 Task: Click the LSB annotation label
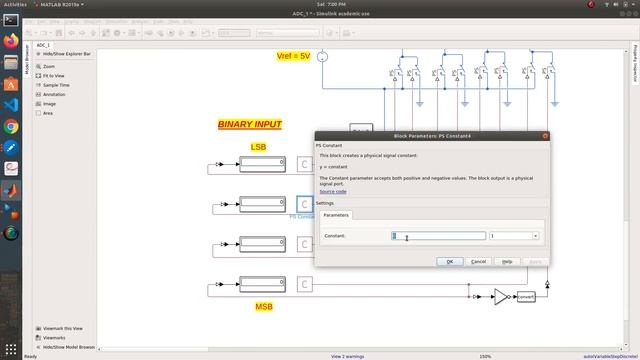pos(258,147)
